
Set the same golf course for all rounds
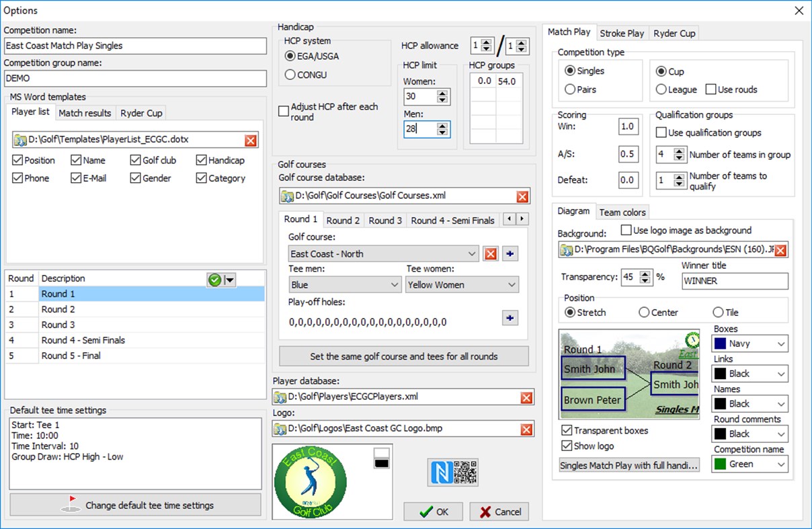coord(403,356)
